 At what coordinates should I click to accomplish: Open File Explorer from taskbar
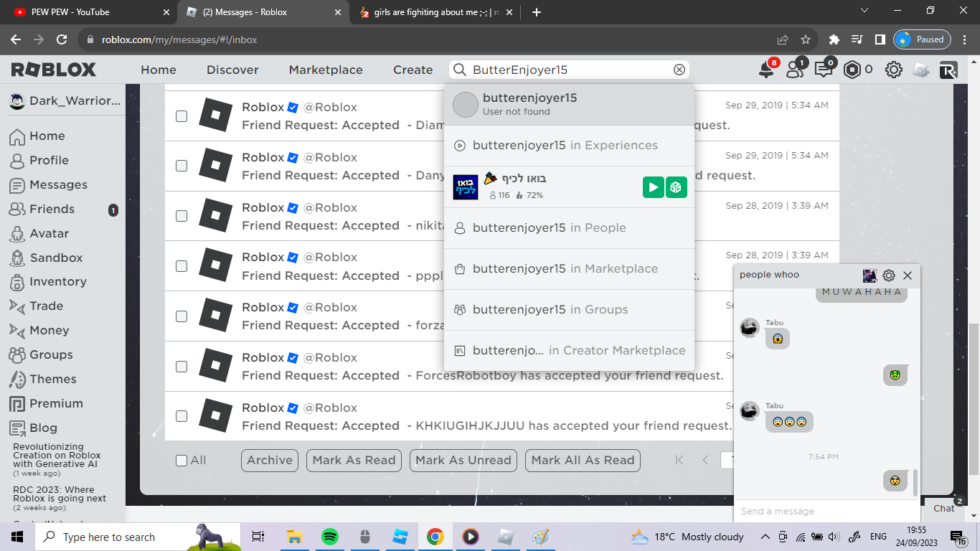(x=294, y=537)
